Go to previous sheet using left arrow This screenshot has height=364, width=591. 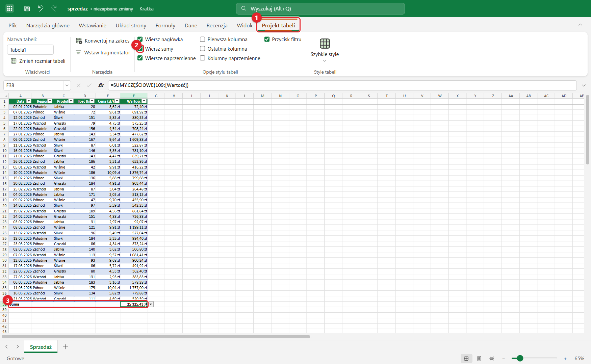click(6, 347)
